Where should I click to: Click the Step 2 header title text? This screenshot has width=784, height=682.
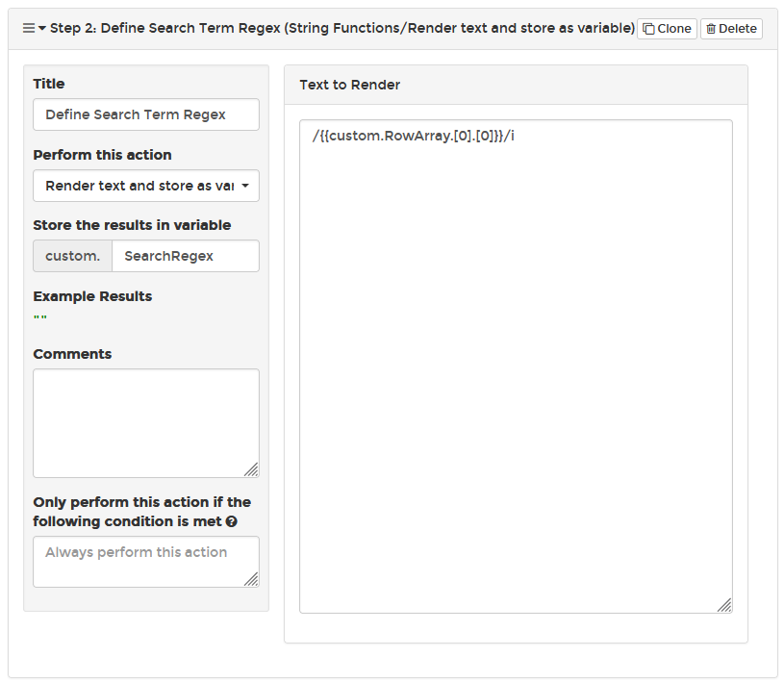click(342, 28)
